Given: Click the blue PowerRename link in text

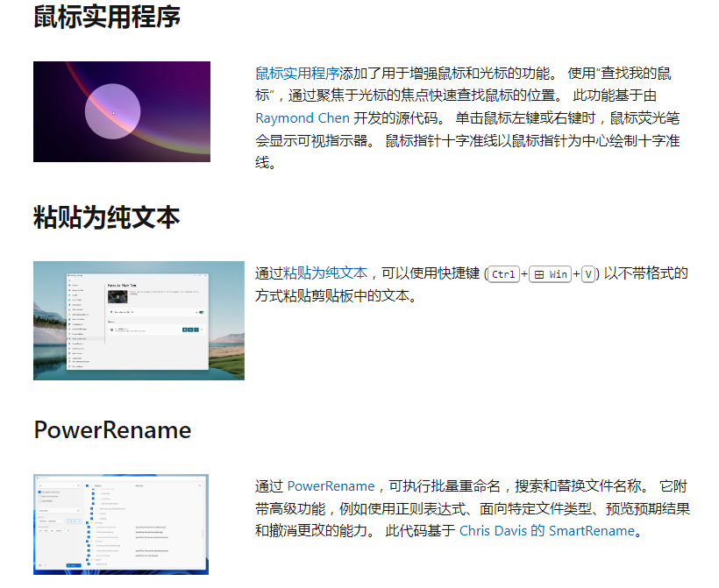Looking at the screenshot, I should [331, 485].
